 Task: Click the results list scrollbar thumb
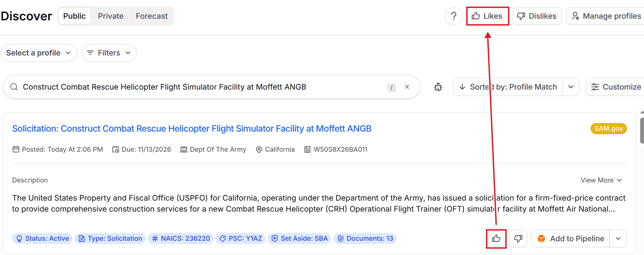tap(642, 131)
